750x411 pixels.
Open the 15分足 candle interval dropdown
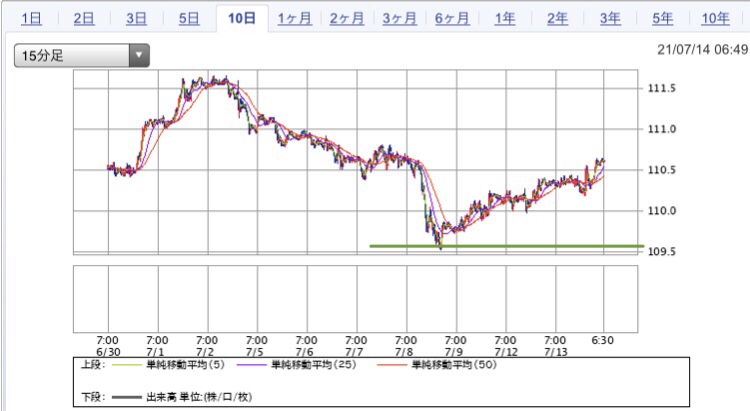[82, 56]
